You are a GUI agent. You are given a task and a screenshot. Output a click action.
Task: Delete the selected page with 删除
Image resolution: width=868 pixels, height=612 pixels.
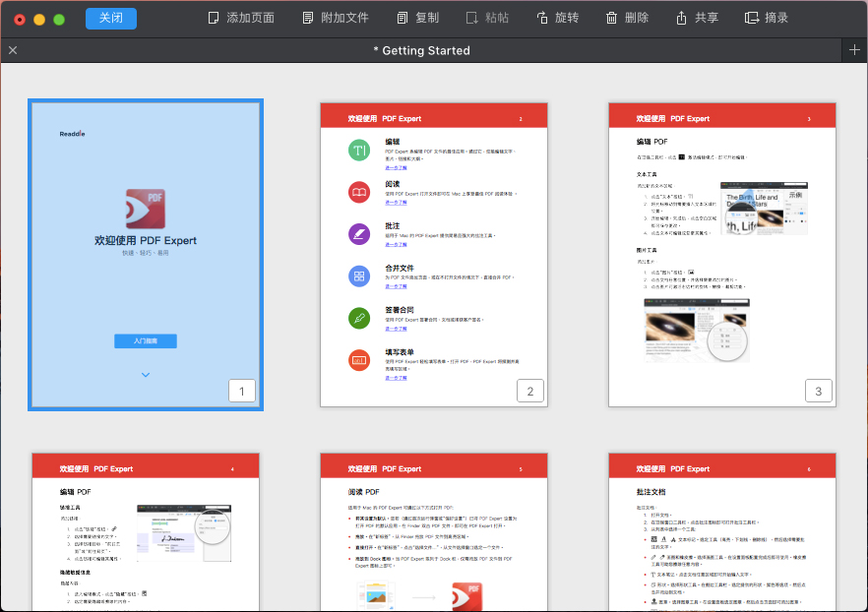627,19
